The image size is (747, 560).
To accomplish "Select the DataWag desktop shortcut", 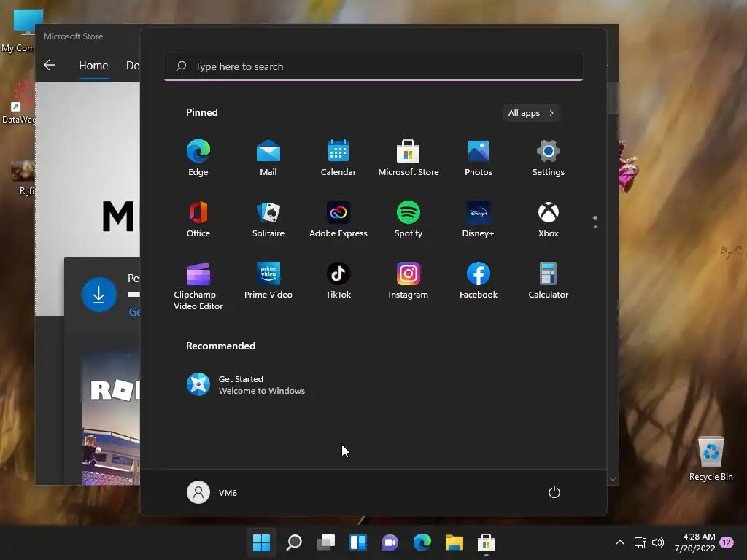I will click(x=18, y=102).
